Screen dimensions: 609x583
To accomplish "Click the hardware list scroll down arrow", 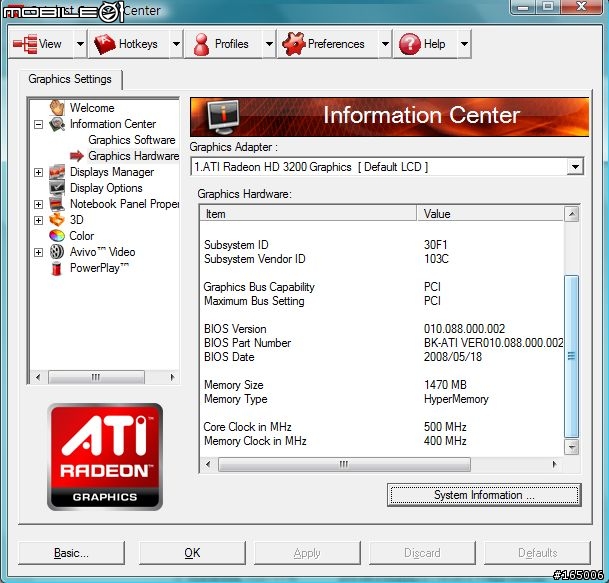I will point(571,447).
